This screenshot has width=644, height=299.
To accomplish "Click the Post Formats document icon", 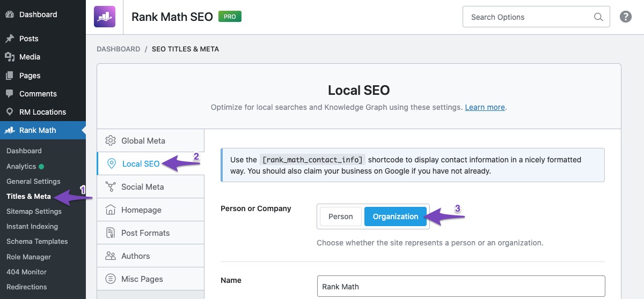I will point(111,233).
